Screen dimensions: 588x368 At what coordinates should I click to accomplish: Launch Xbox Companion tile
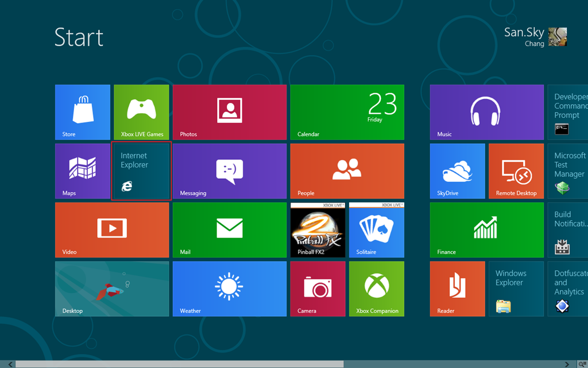(x=377, y=289)
